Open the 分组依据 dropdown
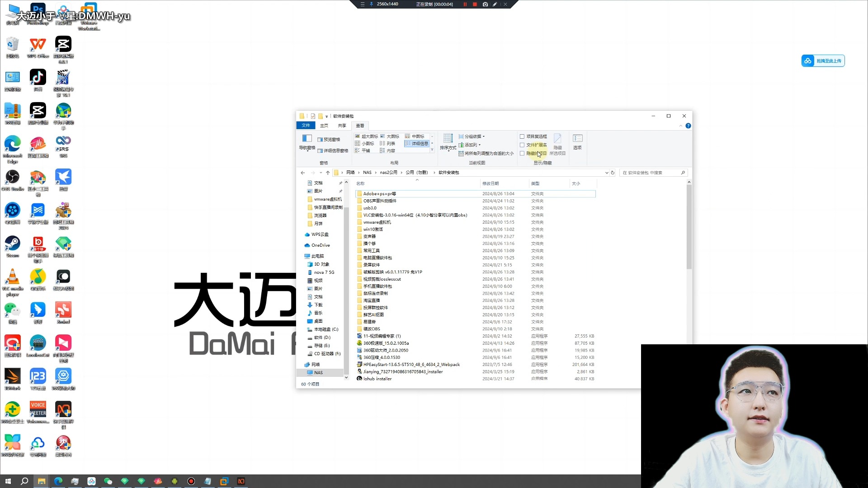Image resolution: width=868 pixels, height=488 pixels. [472, 136]
